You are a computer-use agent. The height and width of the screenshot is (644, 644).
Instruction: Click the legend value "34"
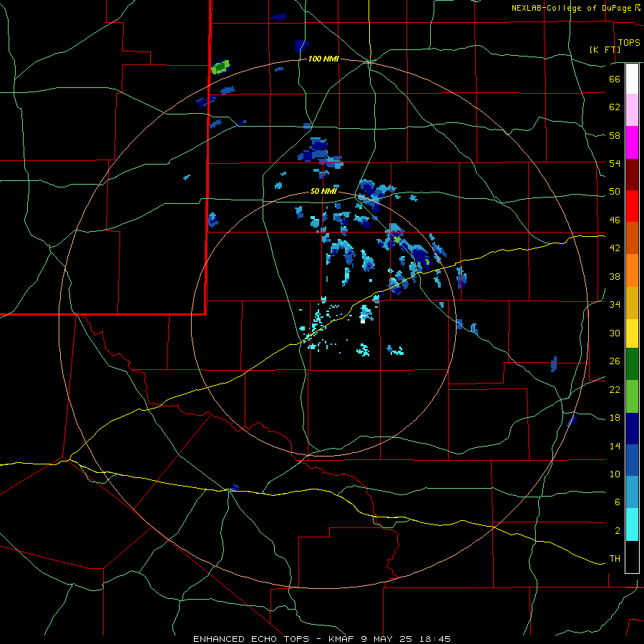click(615, 305)
